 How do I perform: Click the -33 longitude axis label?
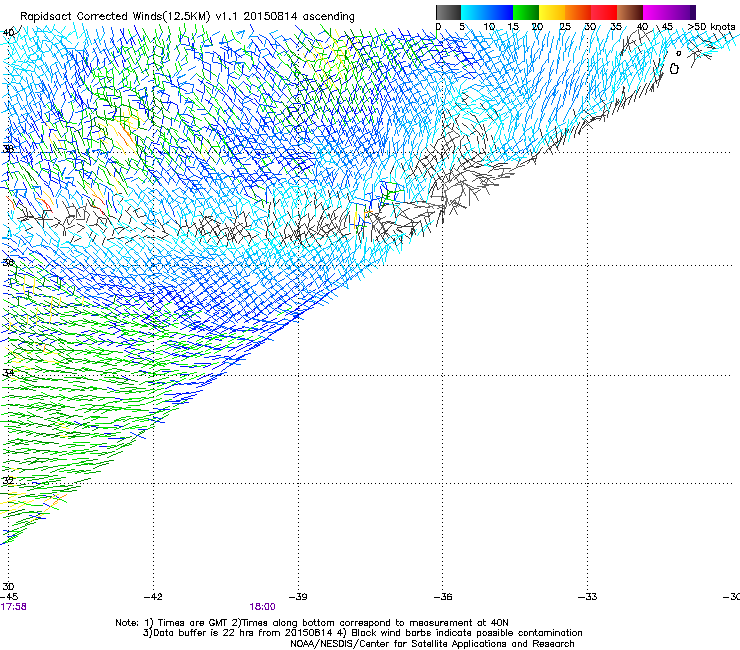point(588,597)
